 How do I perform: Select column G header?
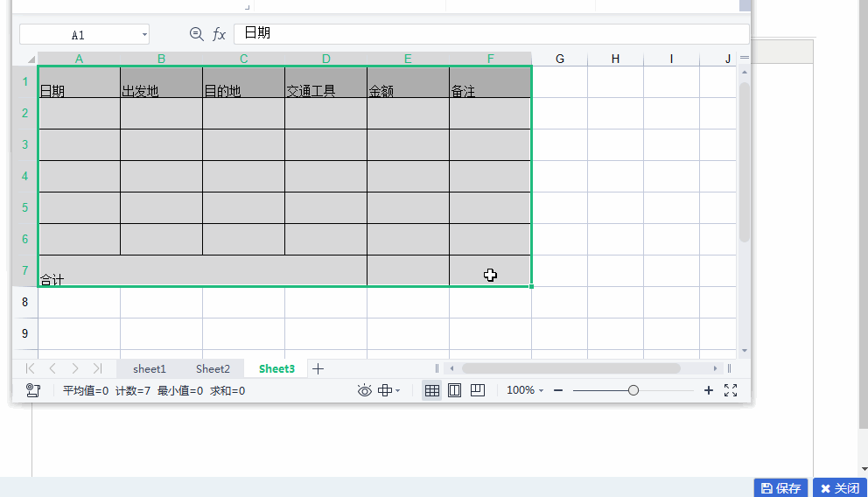click(560, 59)
